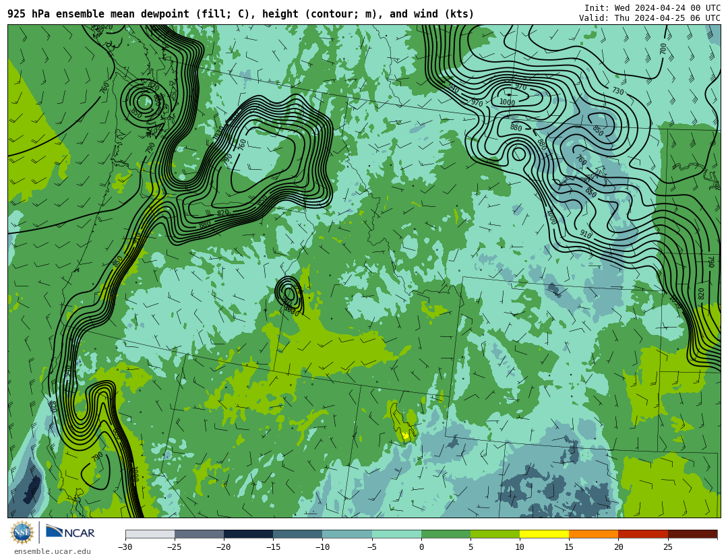Image resolution: width=728 pixels, height=560 pixels.
Task: Select the -10 to -5 colorbar swatch
Action: click(x=347, y=534)
